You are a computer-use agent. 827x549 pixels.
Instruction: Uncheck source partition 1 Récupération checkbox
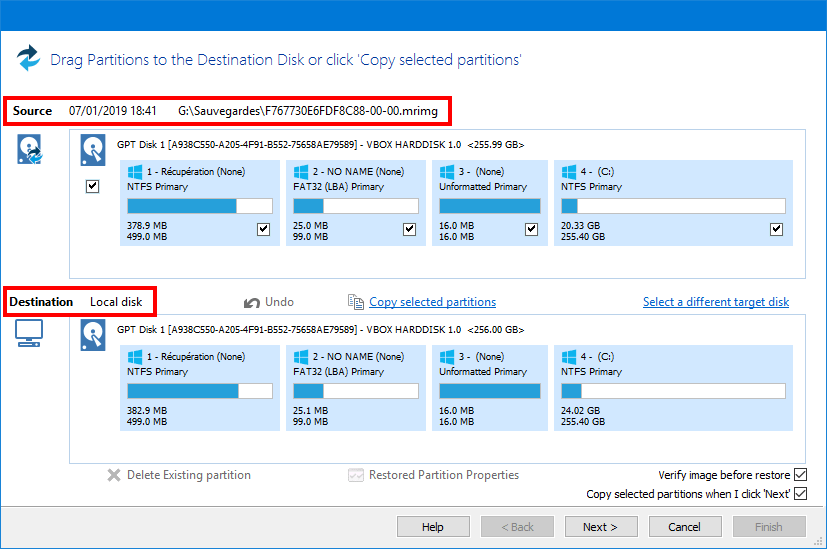tap(264, 229)
